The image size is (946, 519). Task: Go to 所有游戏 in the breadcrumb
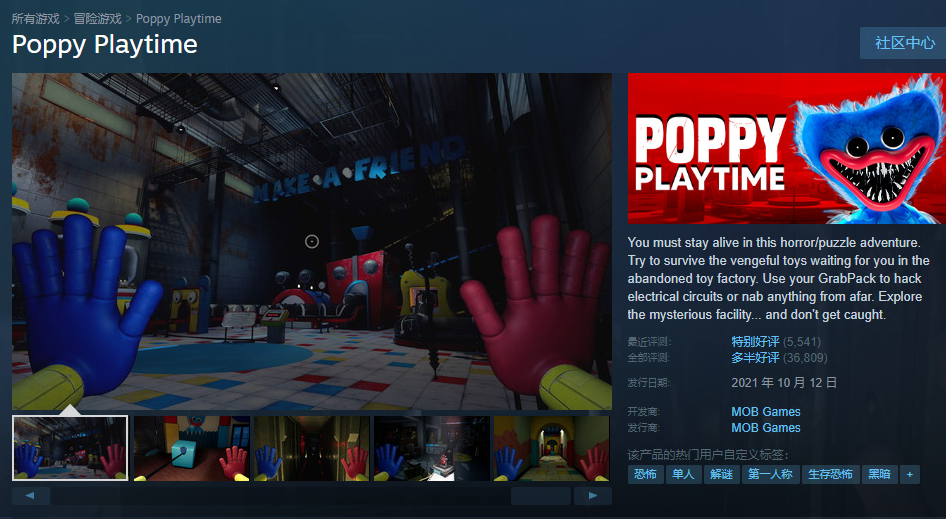pyautogui.click(x=36, y=19)
